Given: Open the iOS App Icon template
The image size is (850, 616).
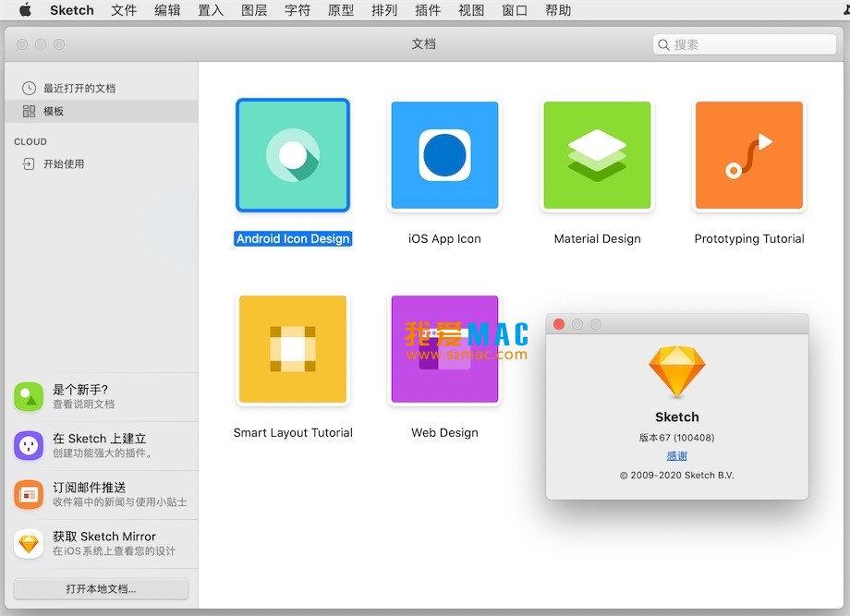Looking at the screenshot, I should [x=444, y=155].
